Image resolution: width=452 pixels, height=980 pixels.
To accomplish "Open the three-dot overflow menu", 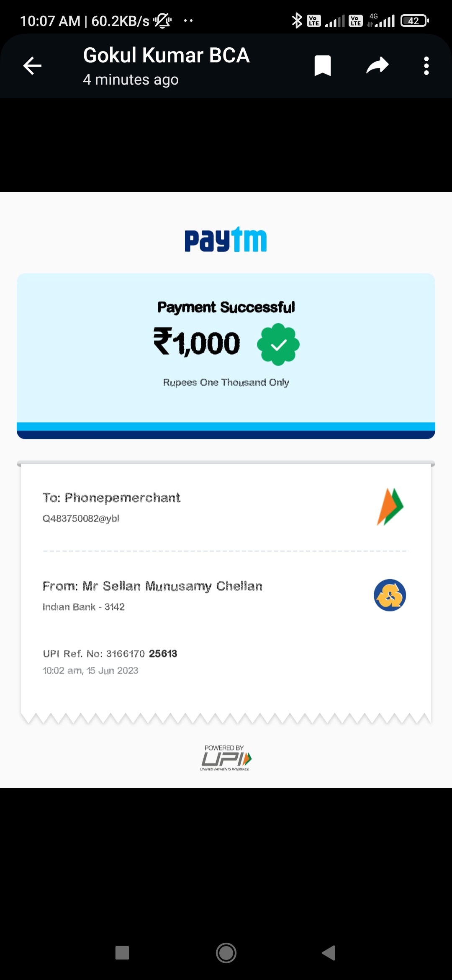I will (426, 66).
